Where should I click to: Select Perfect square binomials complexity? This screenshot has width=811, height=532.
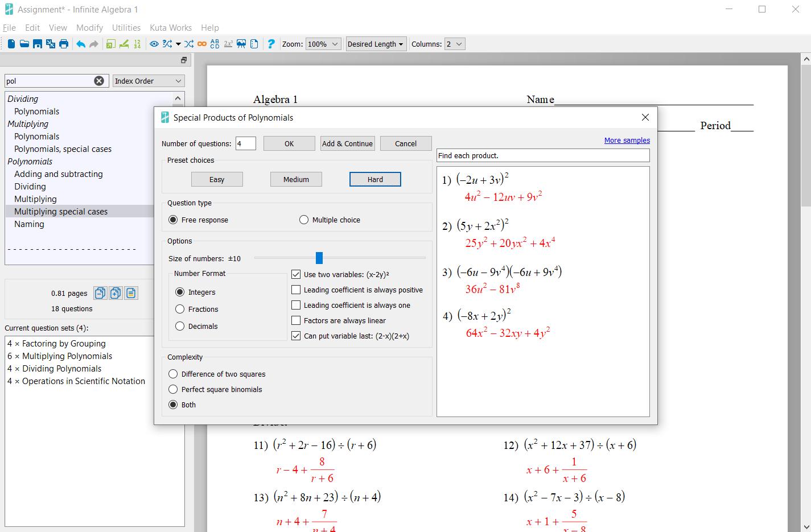click(173, 389)
